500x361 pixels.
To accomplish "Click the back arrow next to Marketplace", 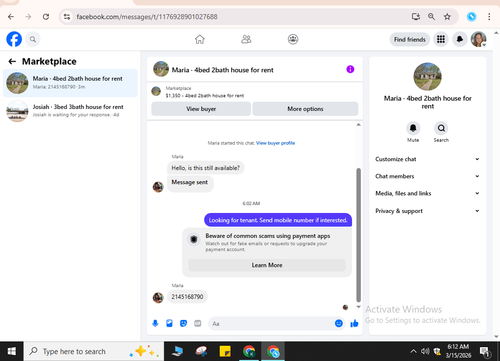I will (x=12, y=61).
